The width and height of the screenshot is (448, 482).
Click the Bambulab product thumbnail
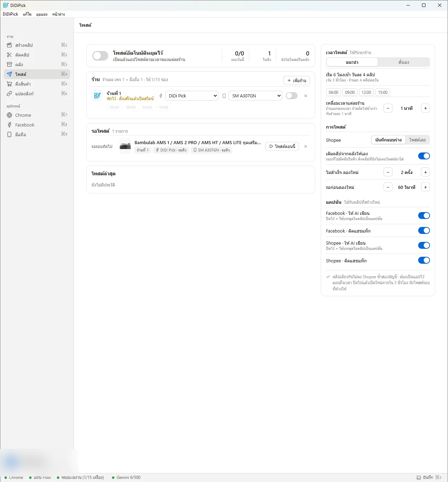click(x=125, y=147)
